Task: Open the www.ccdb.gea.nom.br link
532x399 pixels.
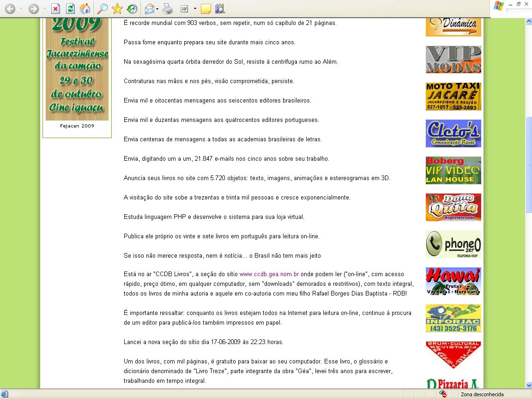Action: click(269, 274)
